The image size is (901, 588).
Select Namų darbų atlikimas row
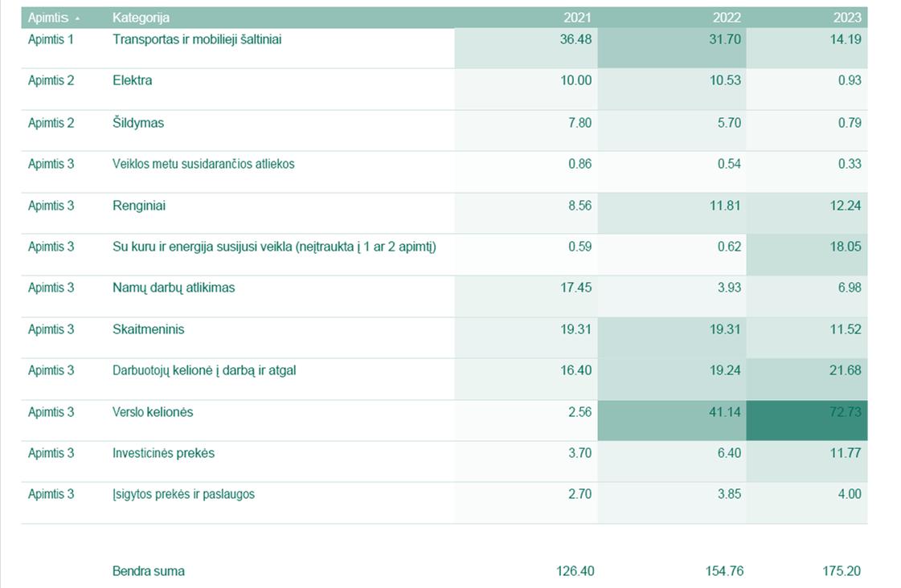pos(444,296)
